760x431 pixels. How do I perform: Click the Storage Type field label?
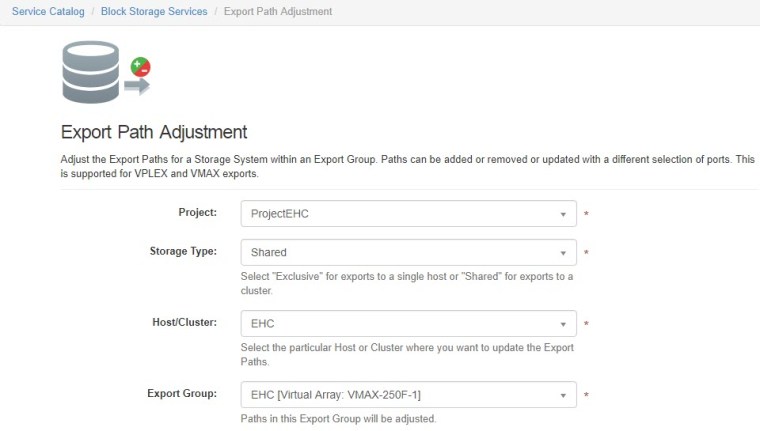(x=183, y=251)
